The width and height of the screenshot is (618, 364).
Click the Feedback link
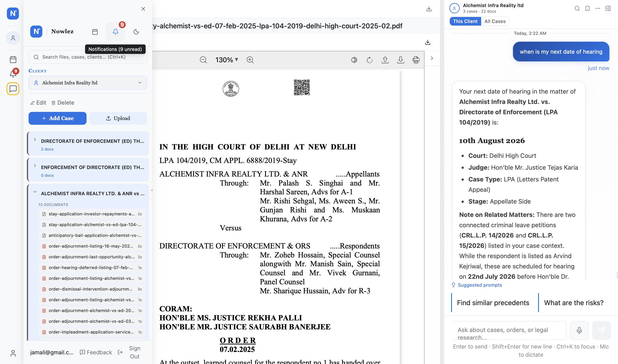pos(96,352)
